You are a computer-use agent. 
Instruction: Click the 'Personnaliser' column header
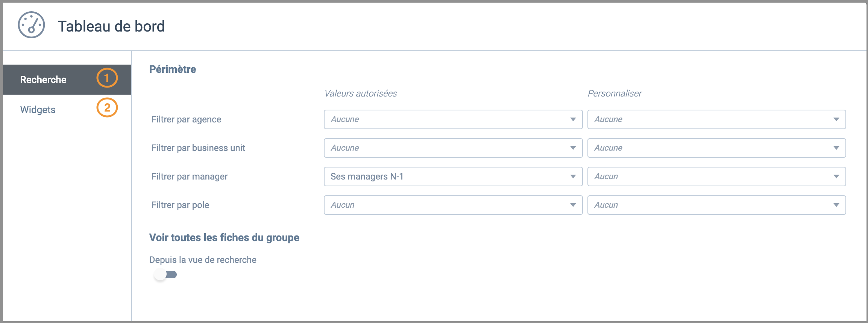click(x=615, y=94)
